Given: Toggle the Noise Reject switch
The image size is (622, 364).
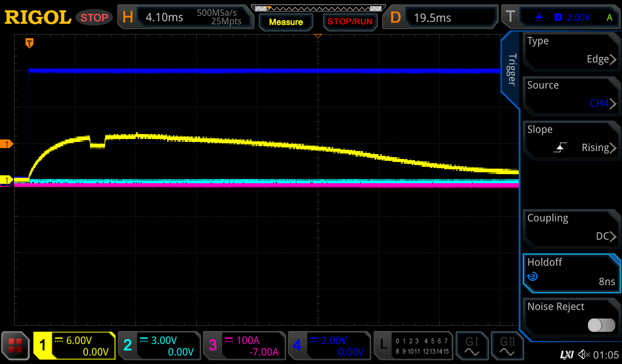Looking at the screenshot, I should (x=601, y=325).
